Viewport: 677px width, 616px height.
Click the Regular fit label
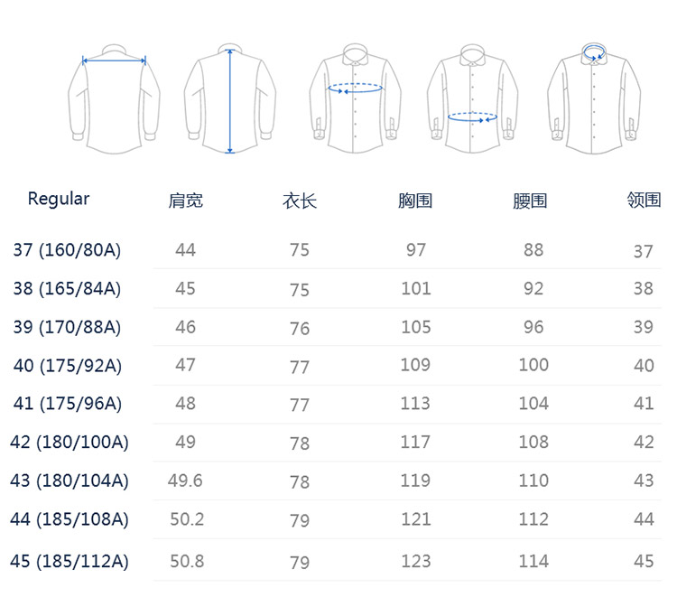59,199
